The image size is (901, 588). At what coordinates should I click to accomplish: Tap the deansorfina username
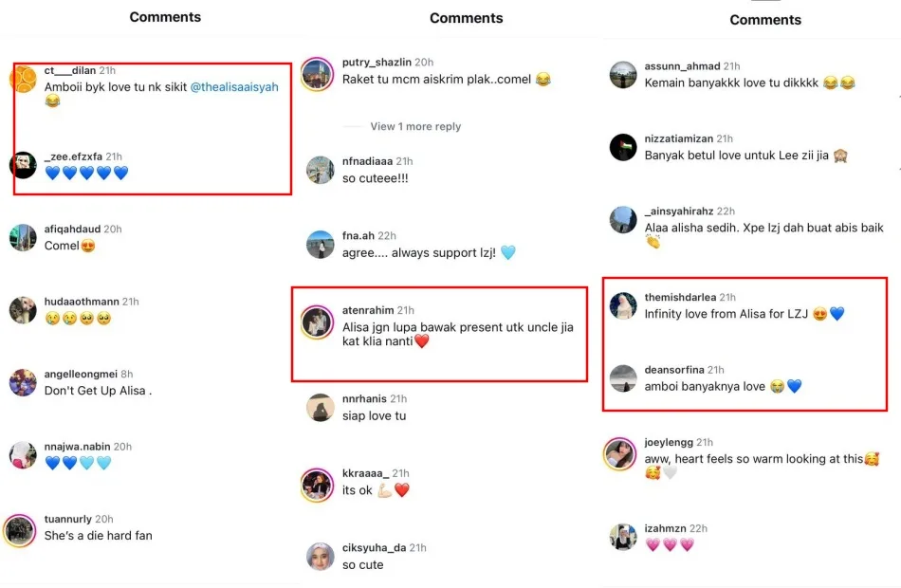(674, 370)
